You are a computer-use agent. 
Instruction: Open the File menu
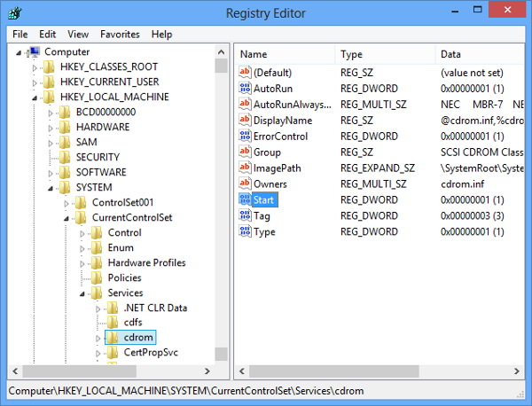coord(20,35)
